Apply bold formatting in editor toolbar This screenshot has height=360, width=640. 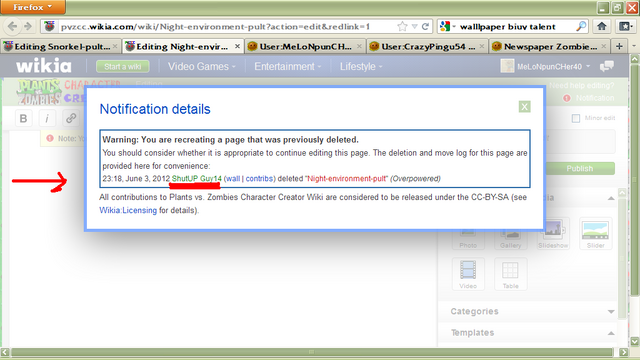(x=24, y=118)
